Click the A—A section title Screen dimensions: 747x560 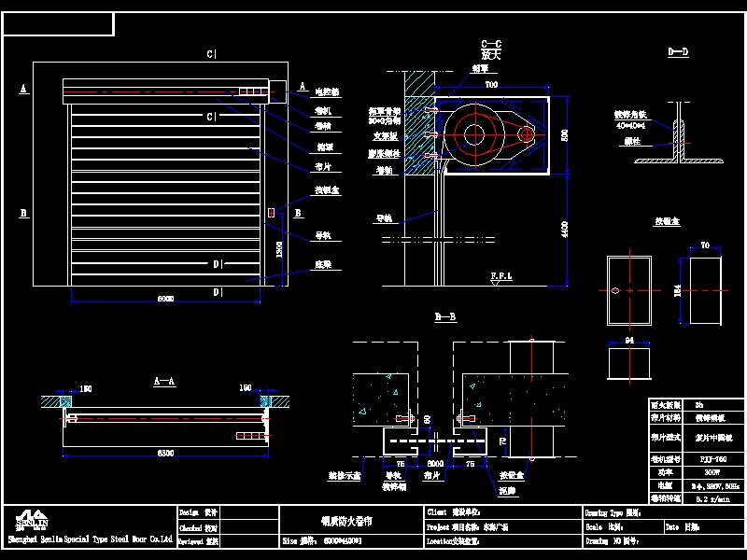pyautogui.click(x=165, y=381)
